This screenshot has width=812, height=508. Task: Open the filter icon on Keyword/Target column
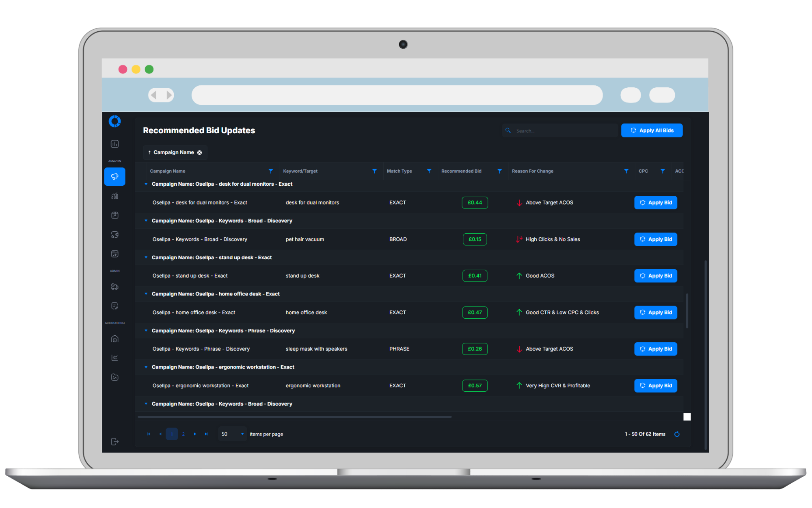(374, 171)
